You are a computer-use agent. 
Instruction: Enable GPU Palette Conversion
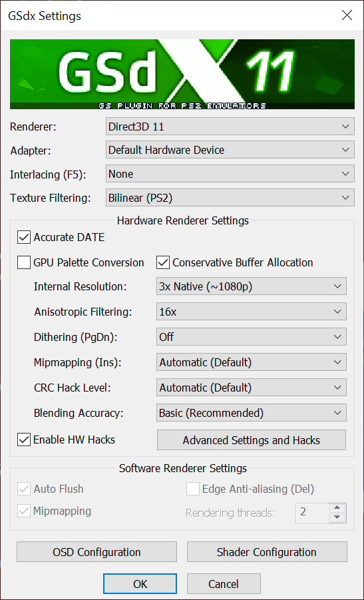24,263
